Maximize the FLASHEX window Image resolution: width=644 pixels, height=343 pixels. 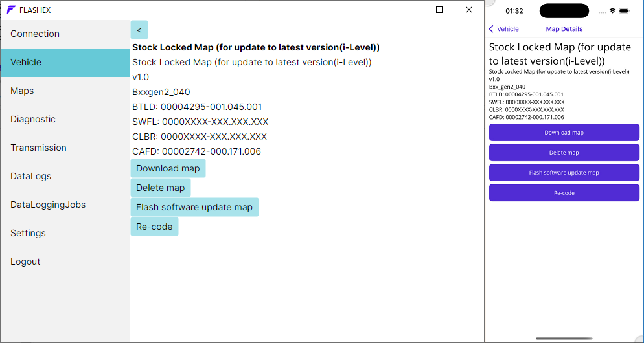coord(439,10)
